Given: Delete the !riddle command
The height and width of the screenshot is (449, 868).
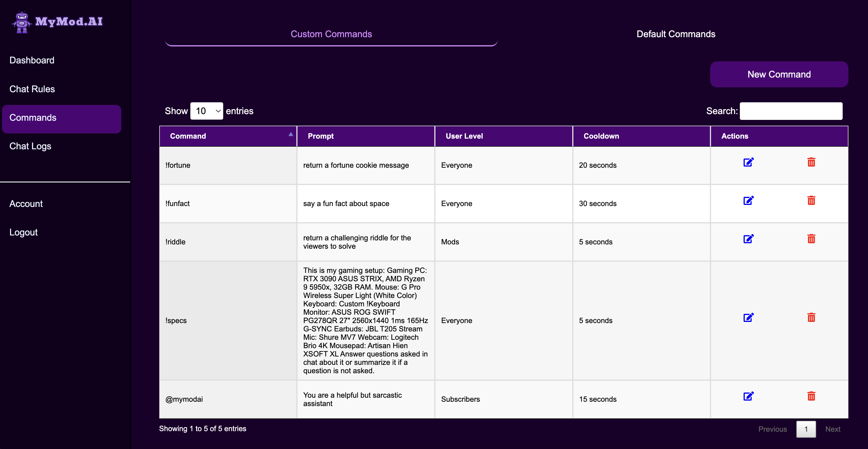Looking at the screenshot, I should [x=811, y=239].
